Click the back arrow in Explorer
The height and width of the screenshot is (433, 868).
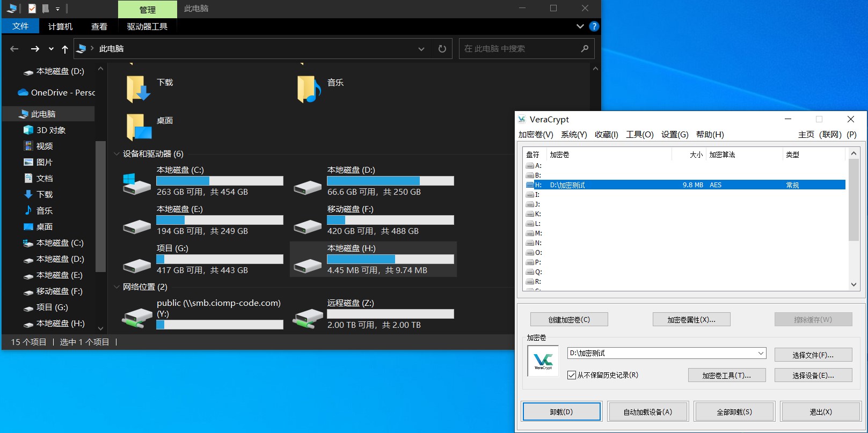[x=14, y=49]
